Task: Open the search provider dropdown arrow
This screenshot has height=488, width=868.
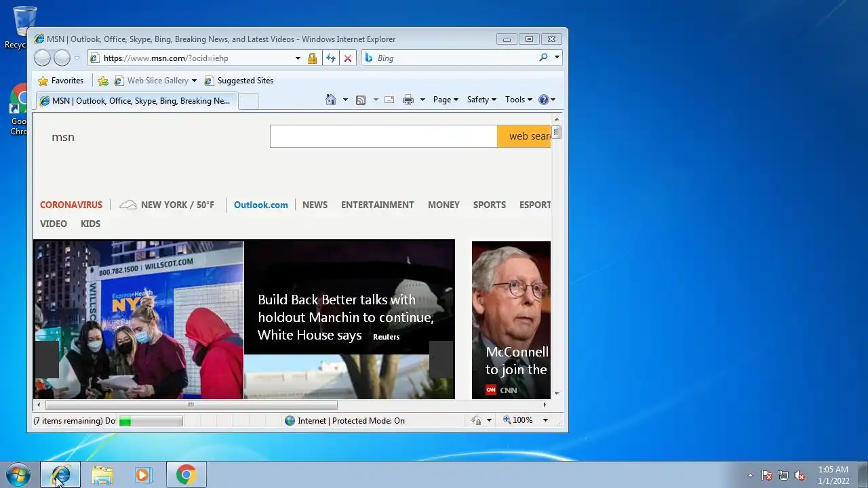Action: point(557,58)
